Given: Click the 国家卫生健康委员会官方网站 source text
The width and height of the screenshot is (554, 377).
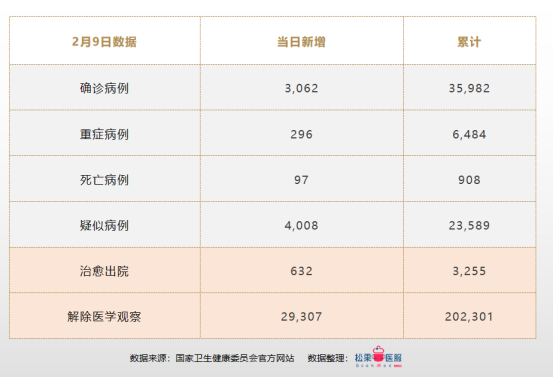Looking at the screenshot, I should point(235,358).
